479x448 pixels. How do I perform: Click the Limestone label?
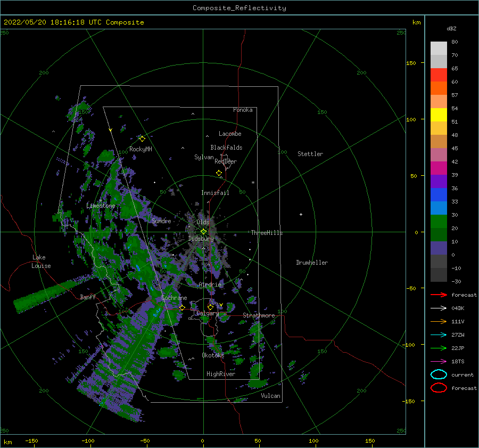(101, 206)
